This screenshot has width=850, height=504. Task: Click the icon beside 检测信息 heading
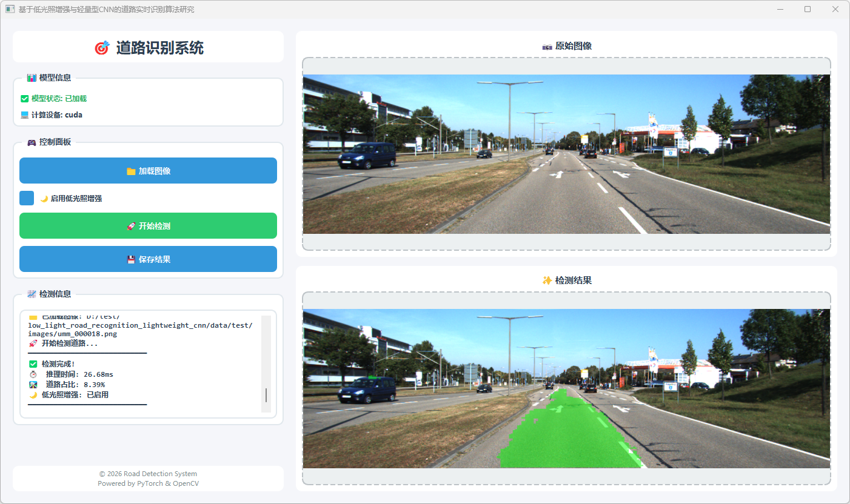[32, 294]
